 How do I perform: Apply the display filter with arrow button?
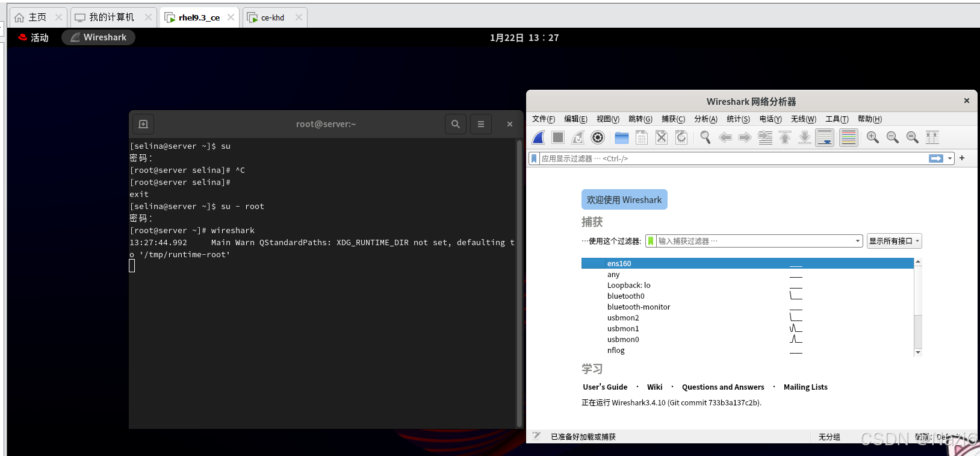(936, 158)
